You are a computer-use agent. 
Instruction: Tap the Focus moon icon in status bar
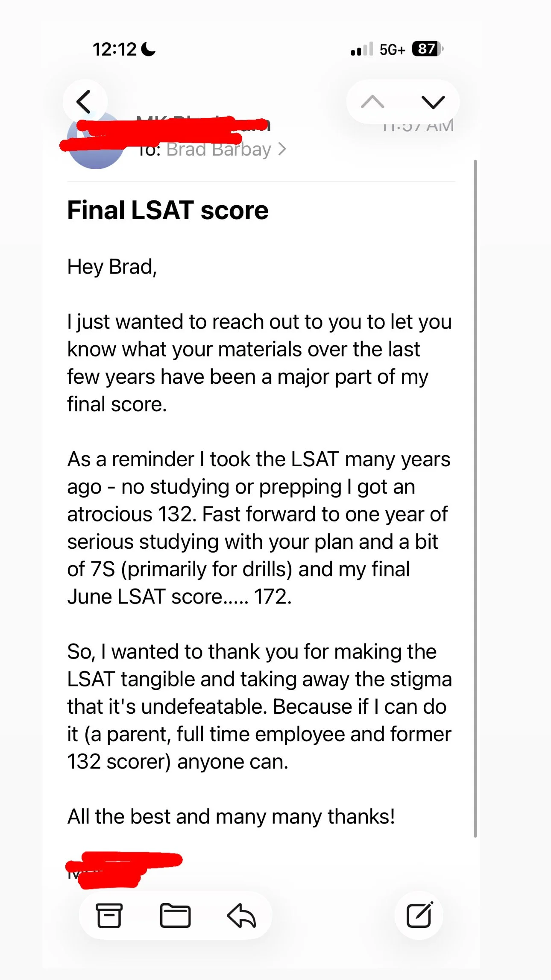click(148, 49)
